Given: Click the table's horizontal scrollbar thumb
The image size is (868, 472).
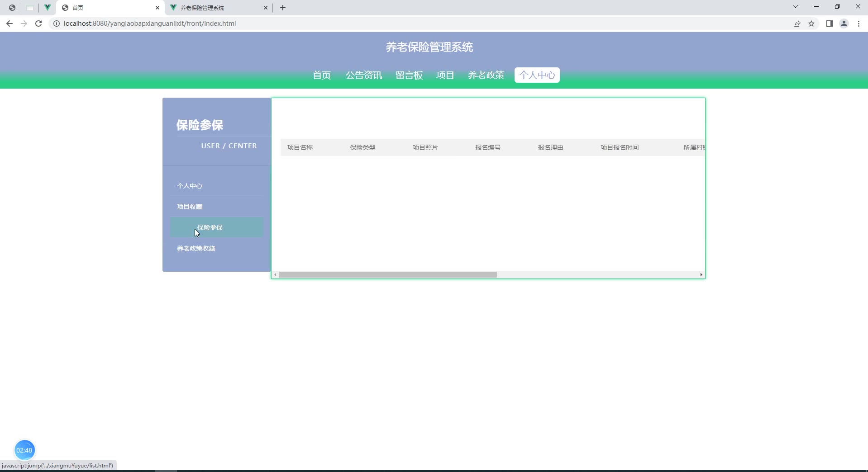Looking at the screenshot, I should [388, 275].
